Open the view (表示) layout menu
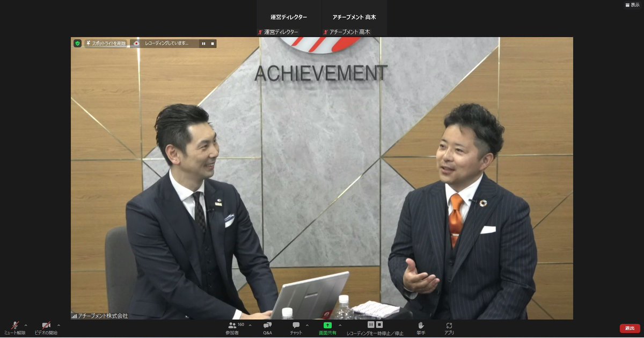This screenshot has height=338, width=644. 632,5
